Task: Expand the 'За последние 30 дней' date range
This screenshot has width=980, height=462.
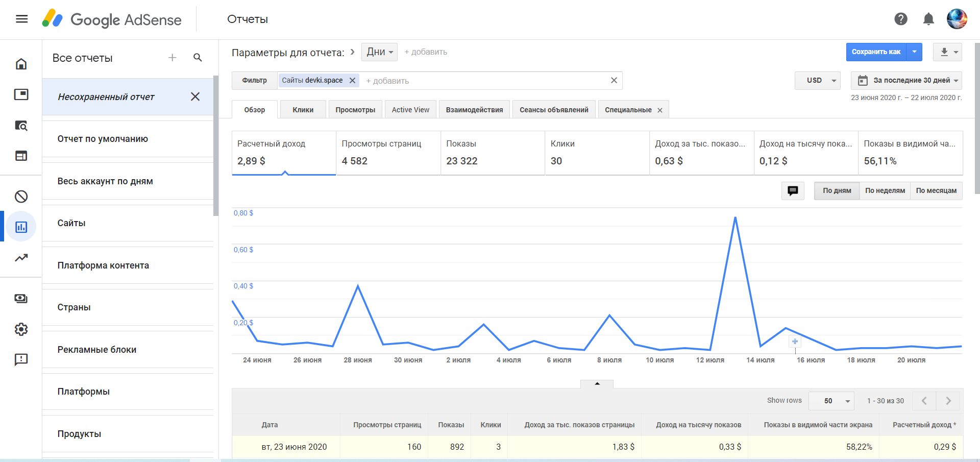Action: pyautogui.click(x=906, y=80)
